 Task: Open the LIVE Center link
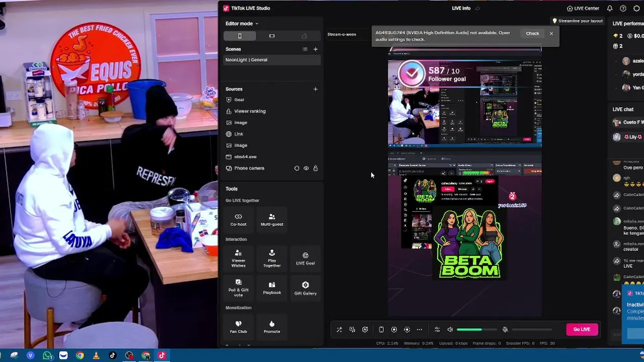coord(583,9)
